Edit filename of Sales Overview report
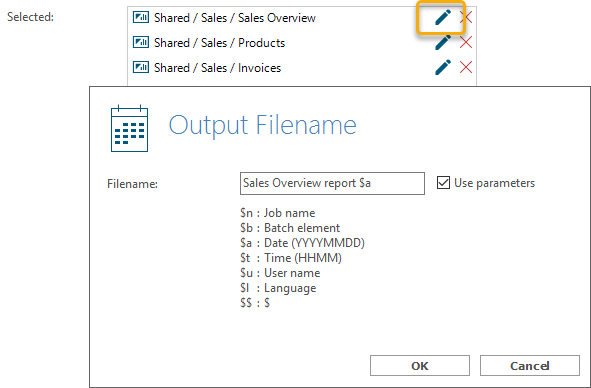 [443, 17]
